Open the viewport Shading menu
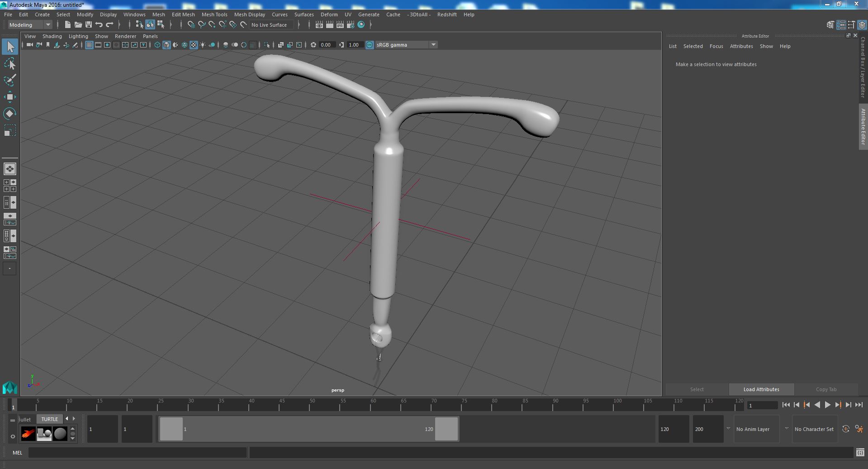This screenshot has width=868, height=469. [x=52, y=36]
